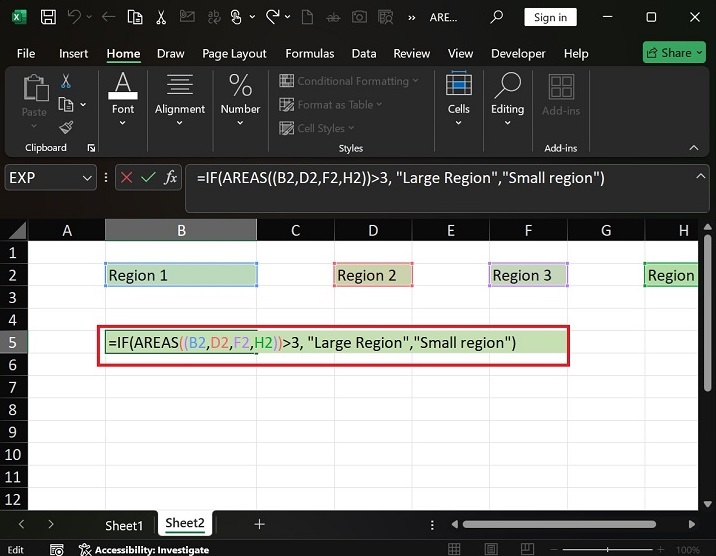This screenshot has width=716, height=556.
Task: Click the Save icon in the title bar
Action: point(49,17)
